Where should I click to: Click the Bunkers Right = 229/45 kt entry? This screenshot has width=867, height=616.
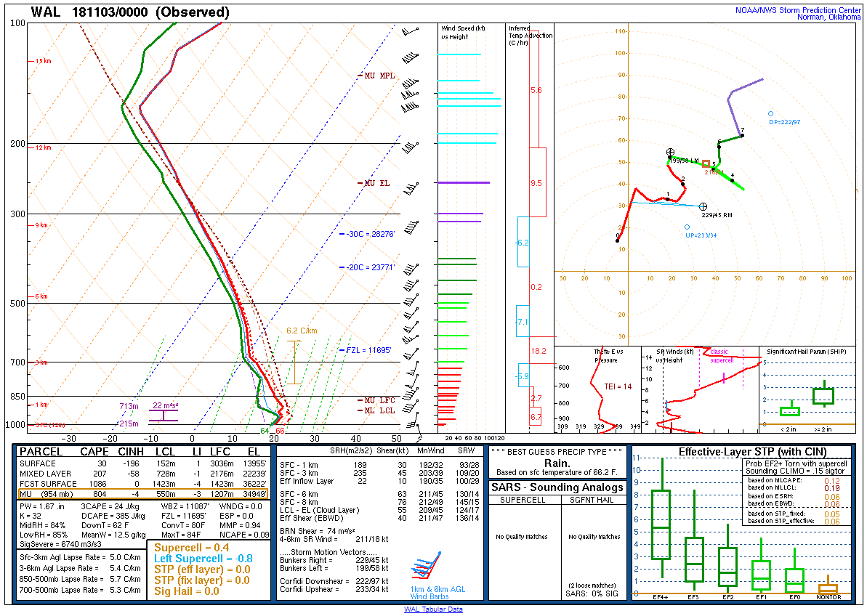pyautogui.click(x=334, y=560)
